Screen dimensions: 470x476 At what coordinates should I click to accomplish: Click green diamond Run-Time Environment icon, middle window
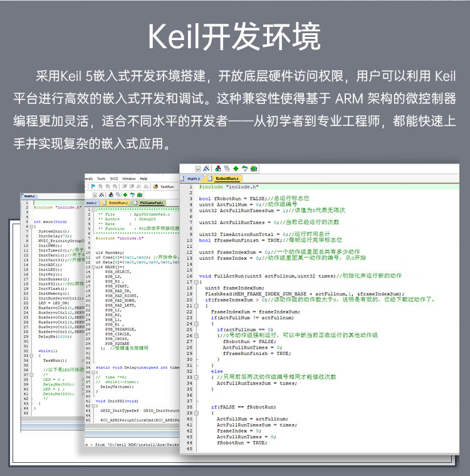click(125, 195)
